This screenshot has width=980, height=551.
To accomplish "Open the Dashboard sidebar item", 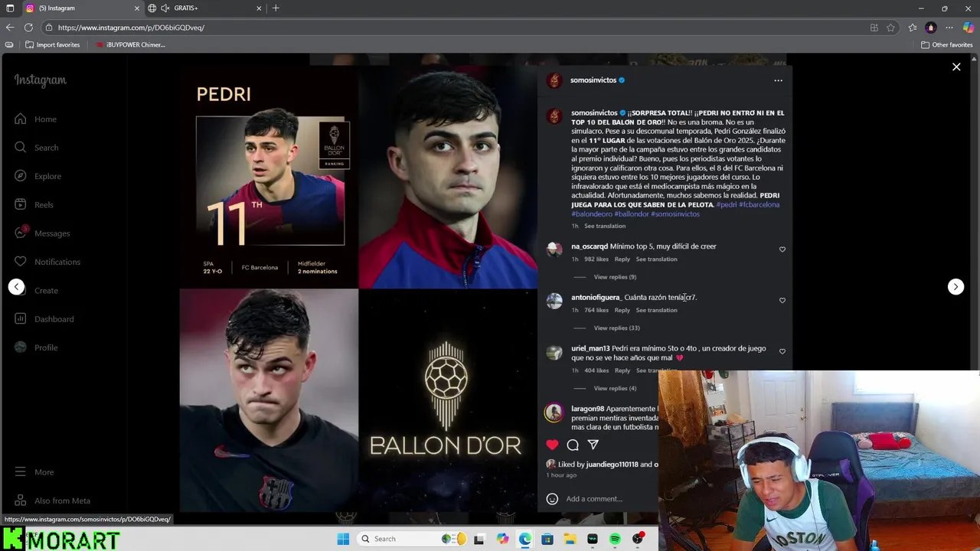I will (x=44, y=318).
